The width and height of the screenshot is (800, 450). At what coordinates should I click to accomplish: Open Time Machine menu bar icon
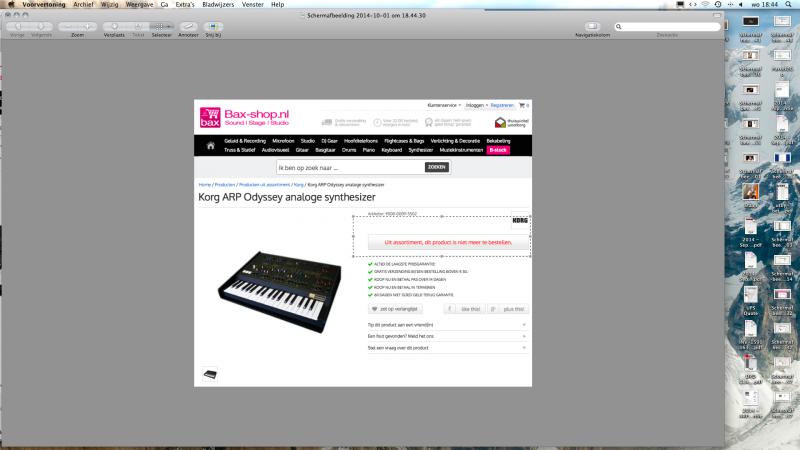[x=718, y=4]
